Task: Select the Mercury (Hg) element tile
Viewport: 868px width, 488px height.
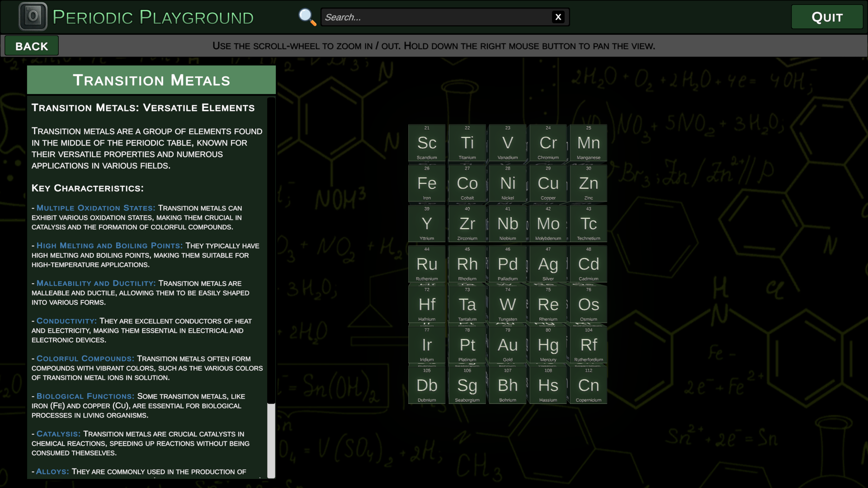Action: click(x=548, y=345)
